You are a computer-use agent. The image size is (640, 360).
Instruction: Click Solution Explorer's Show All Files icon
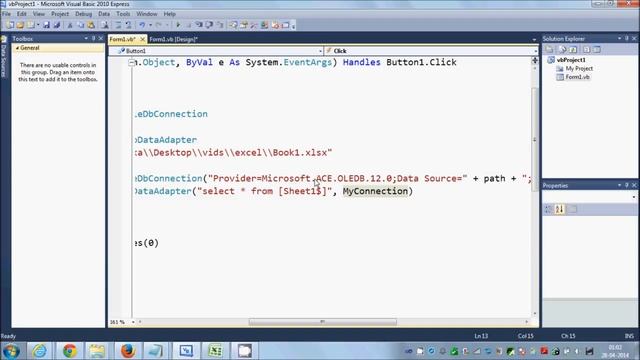point(562,49)
